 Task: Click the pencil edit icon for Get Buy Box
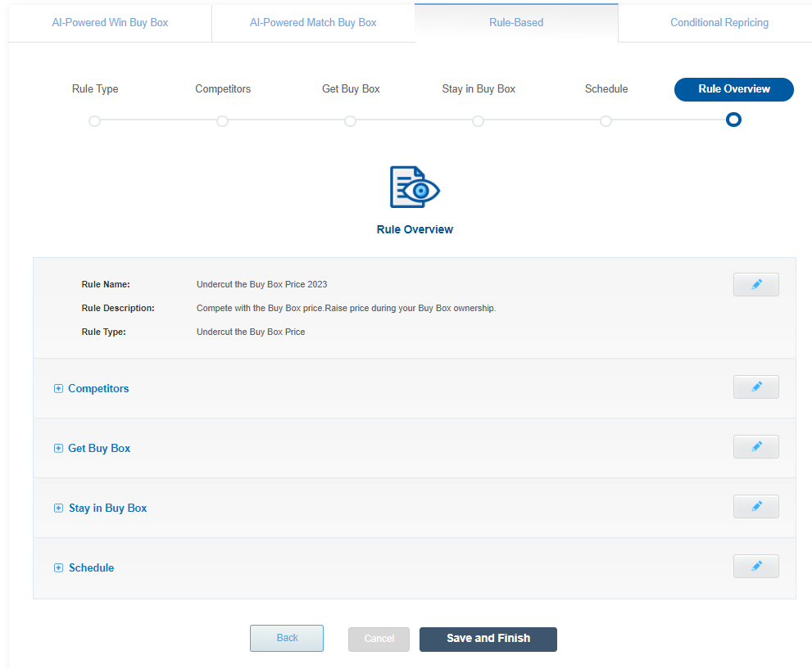tap(755, 446)
